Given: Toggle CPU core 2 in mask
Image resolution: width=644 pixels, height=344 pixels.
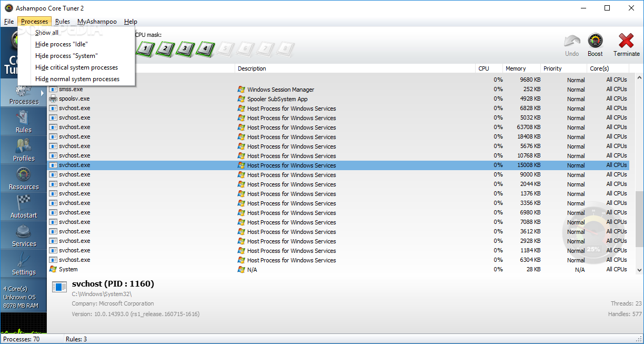Looking at the screenshot, I should click(165, 50).
